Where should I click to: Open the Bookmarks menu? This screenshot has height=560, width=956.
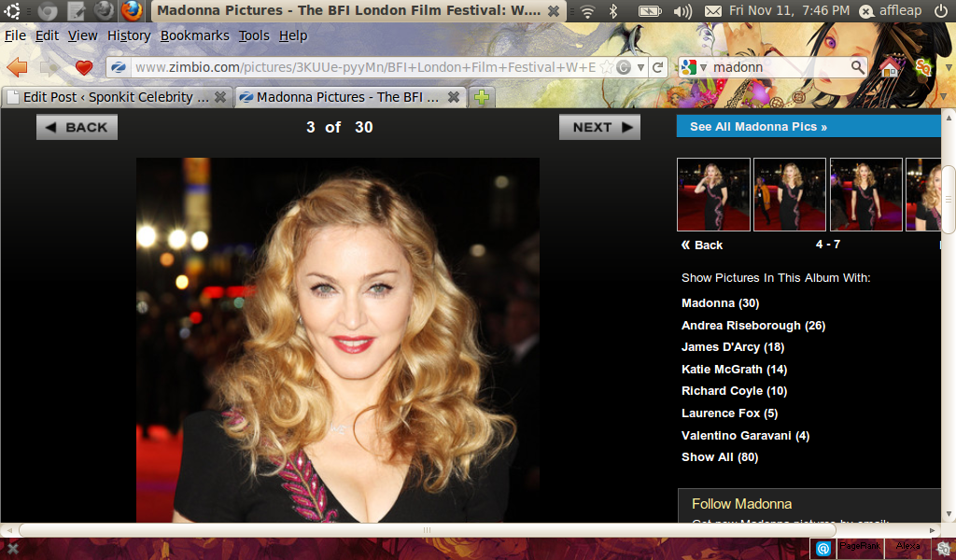pos(194,36)
